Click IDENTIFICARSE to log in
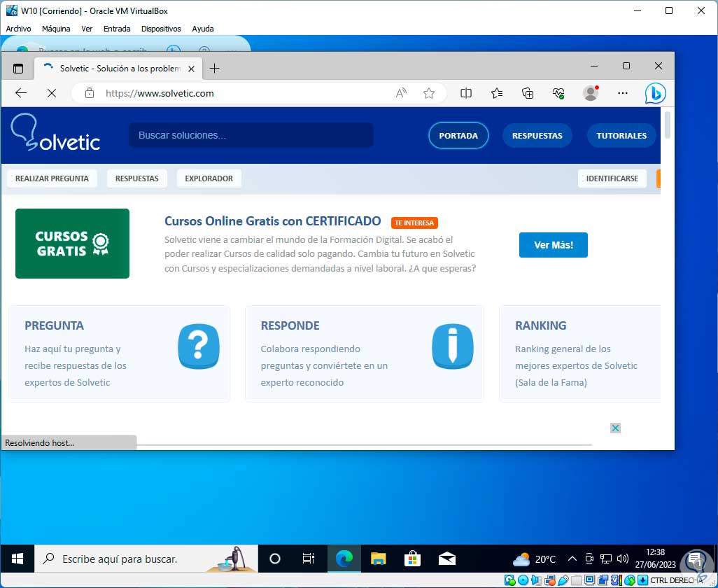 [612, 178]
